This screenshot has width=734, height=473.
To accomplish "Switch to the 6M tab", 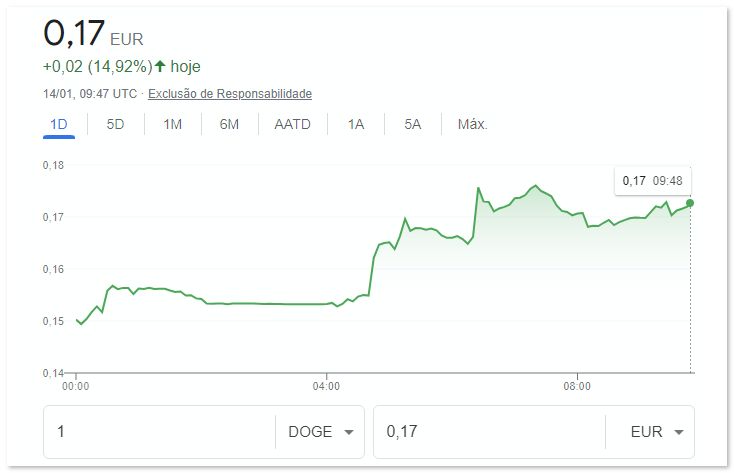I will [x=229, y=125].
